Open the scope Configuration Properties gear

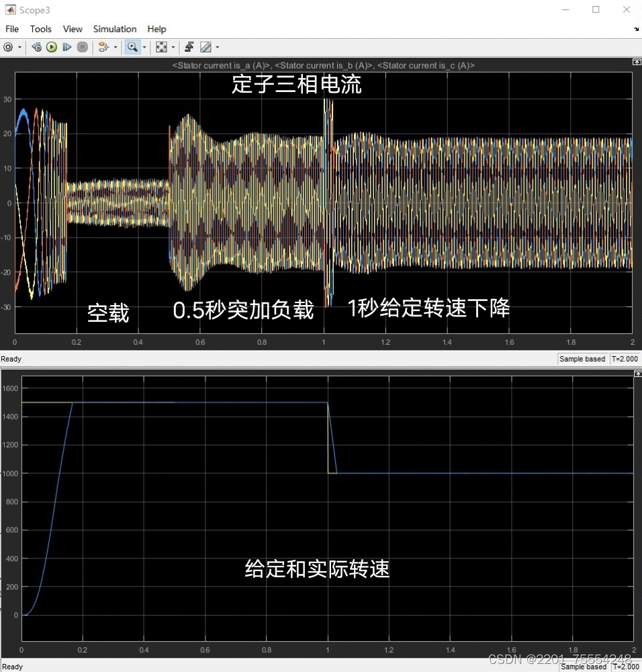[8, 47]
